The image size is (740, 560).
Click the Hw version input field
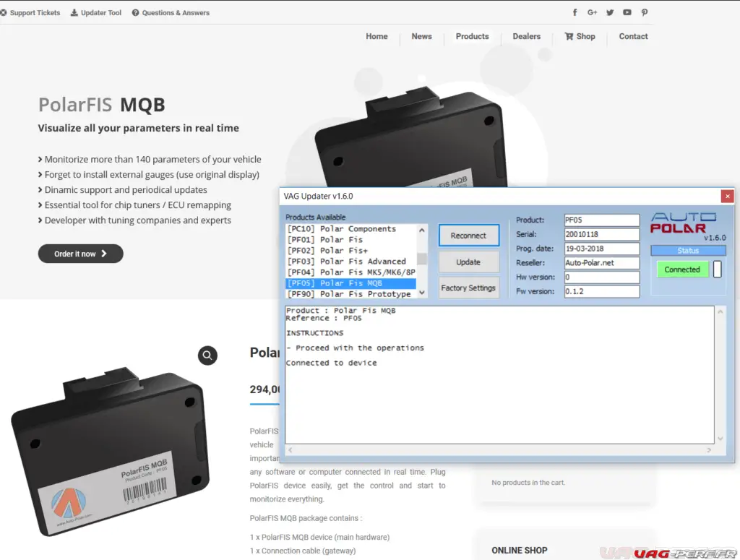(602, 277)
